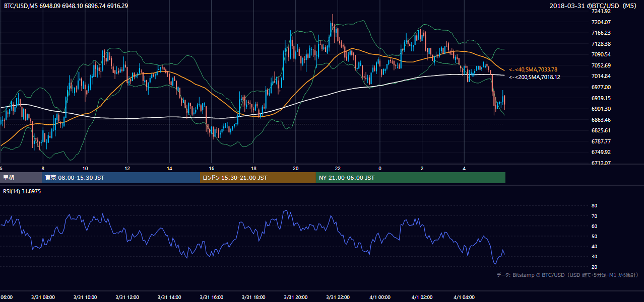The height and width of the screenshot is (302, 644).
Task: Click the bottom time label 3/31 12:00
Action: click(127, 297)
